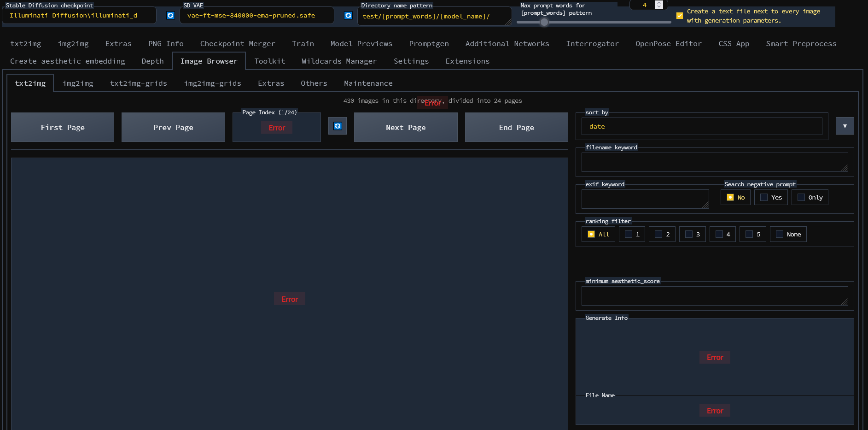This screenshot has height=430, width=868.
Task: Adjust the Max prompt words slider
Action: click(544, 22)
